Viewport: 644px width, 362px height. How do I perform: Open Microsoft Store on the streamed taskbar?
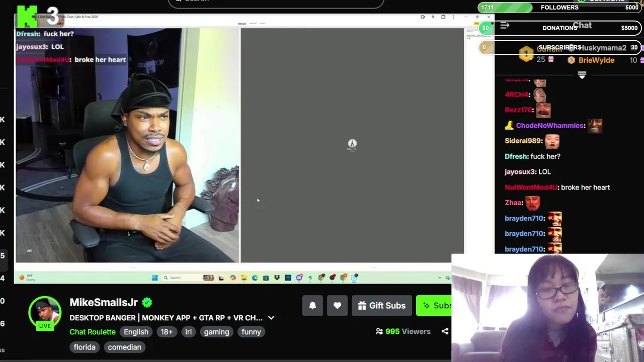pos(266,278)
